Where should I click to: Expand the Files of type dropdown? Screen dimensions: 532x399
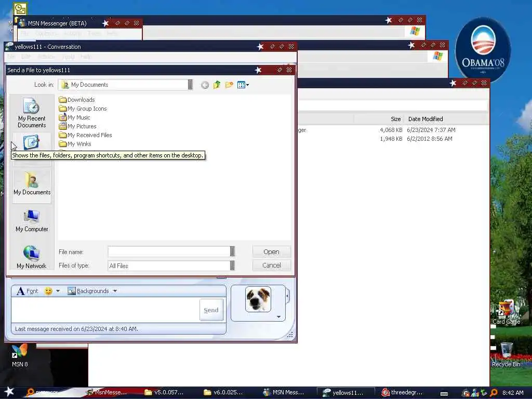(232, 265)
